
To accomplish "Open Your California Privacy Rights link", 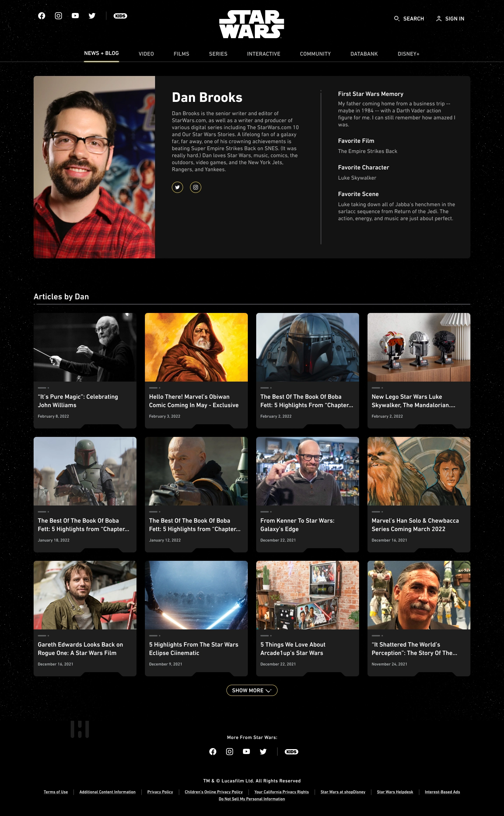I will click(x=281, y=792).
